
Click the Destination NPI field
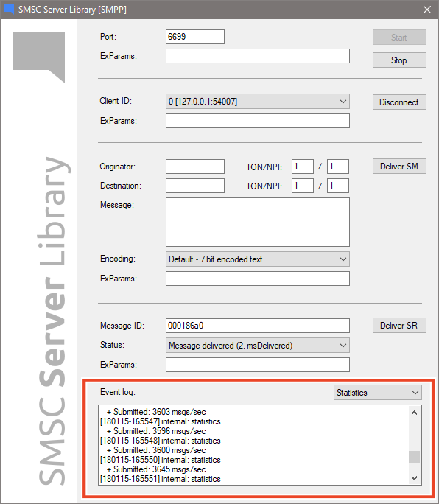point(338,186)
